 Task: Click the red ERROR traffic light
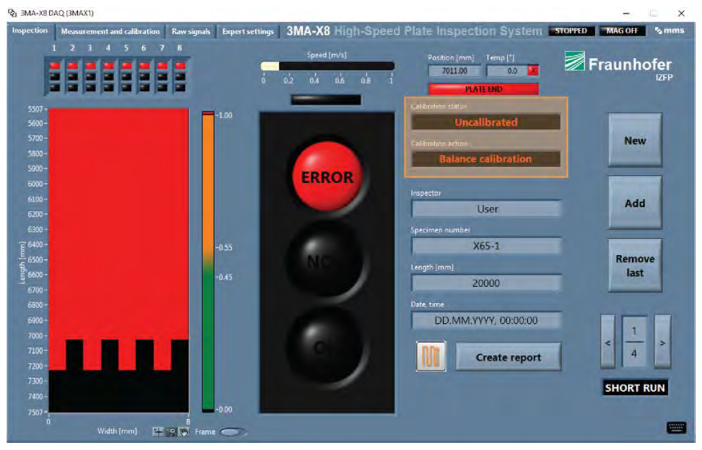(x=327, y=176)
